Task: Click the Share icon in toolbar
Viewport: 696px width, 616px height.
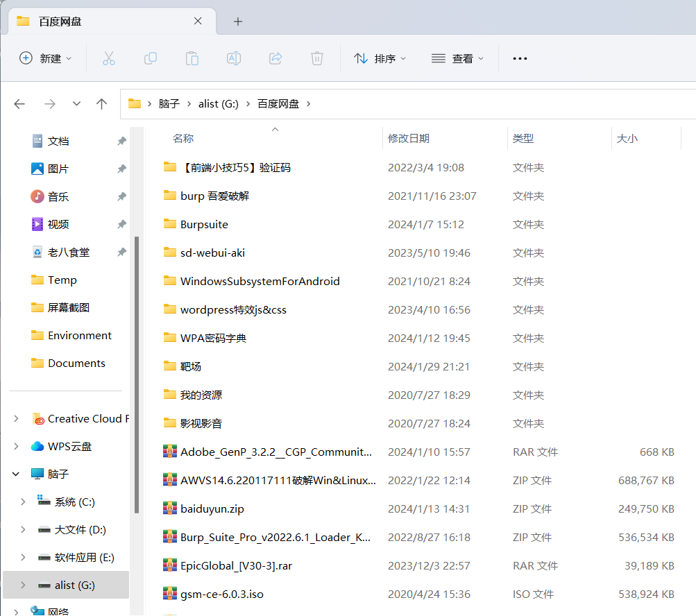Action: [275, 58]
